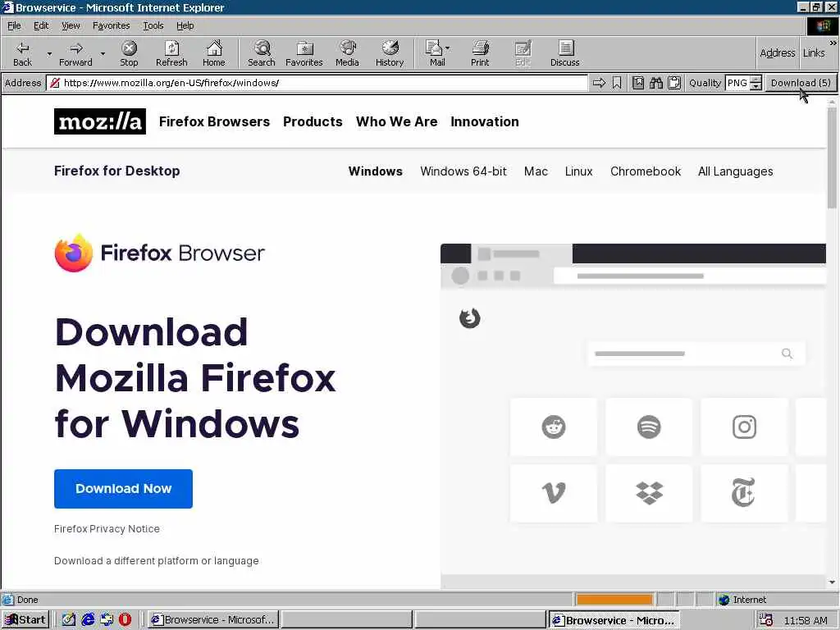Select the Windows 64-bit platform tab
840x630 pixels.
(x=463, y=171)
